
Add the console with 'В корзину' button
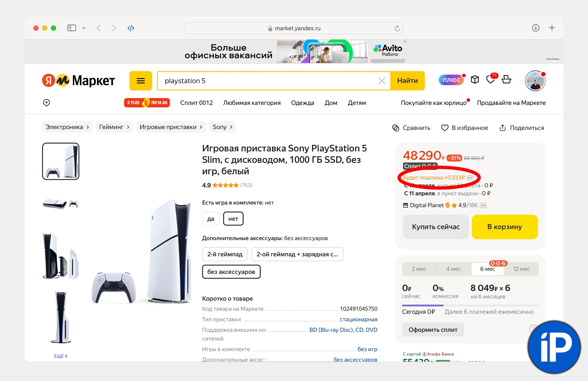(504, 227)
